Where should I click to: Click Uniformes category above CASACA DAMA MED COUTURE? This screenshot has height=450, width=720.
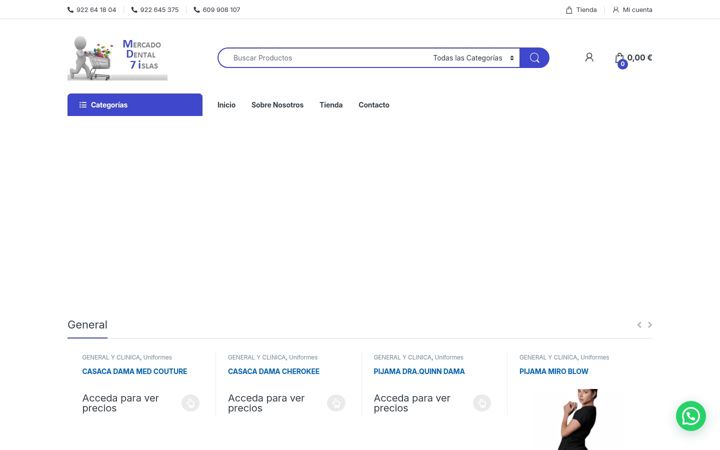[x=158, y=357]
